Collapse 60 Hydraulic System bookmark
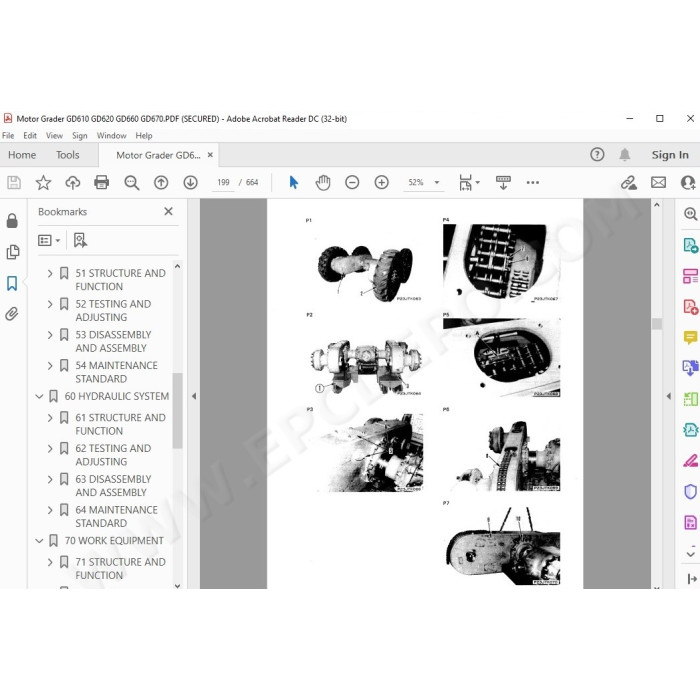700x700 pixels. click(x=39, y=396)
